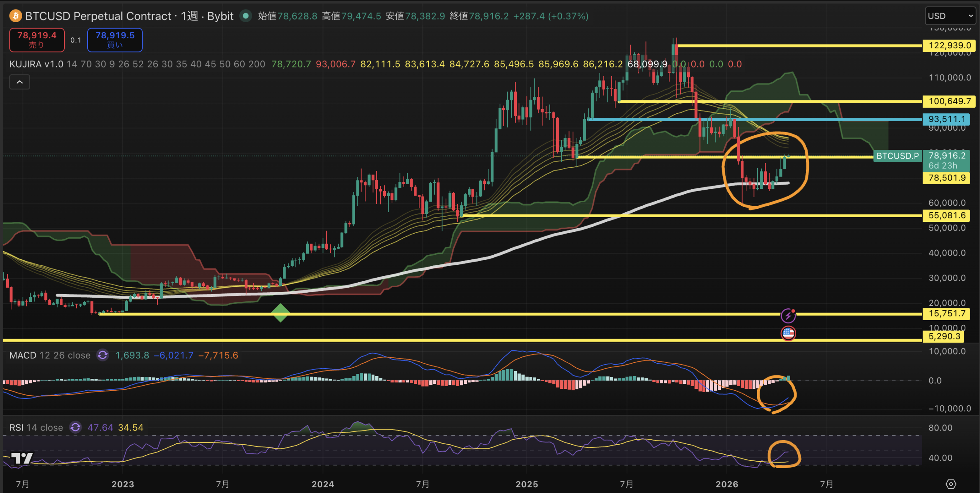
Task: Open chart settings hexagon icon
Action: pyautogui.click(x=951, y=484)
